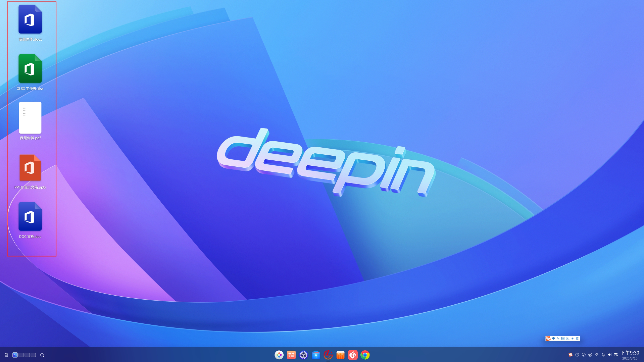The height and width of the screenshot is (362, 644).
Task: Open the gear Control Center dock icon
Action: [x=304, y=355]
